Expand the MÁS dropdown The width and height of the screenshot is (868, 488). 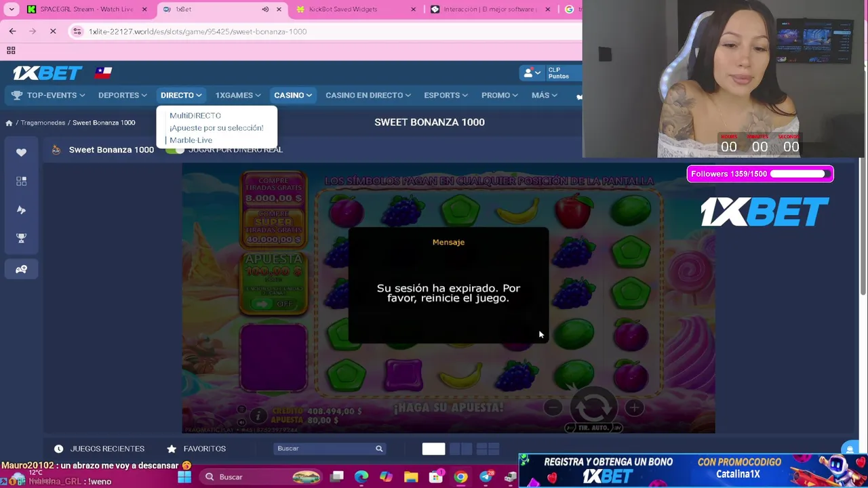pos(545,95)
